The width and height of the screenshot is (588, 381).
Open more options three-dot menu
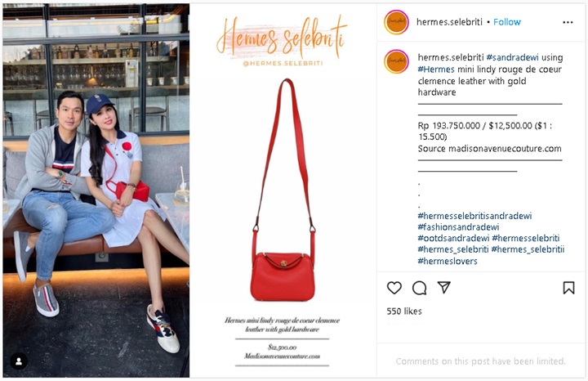point(568,23)
